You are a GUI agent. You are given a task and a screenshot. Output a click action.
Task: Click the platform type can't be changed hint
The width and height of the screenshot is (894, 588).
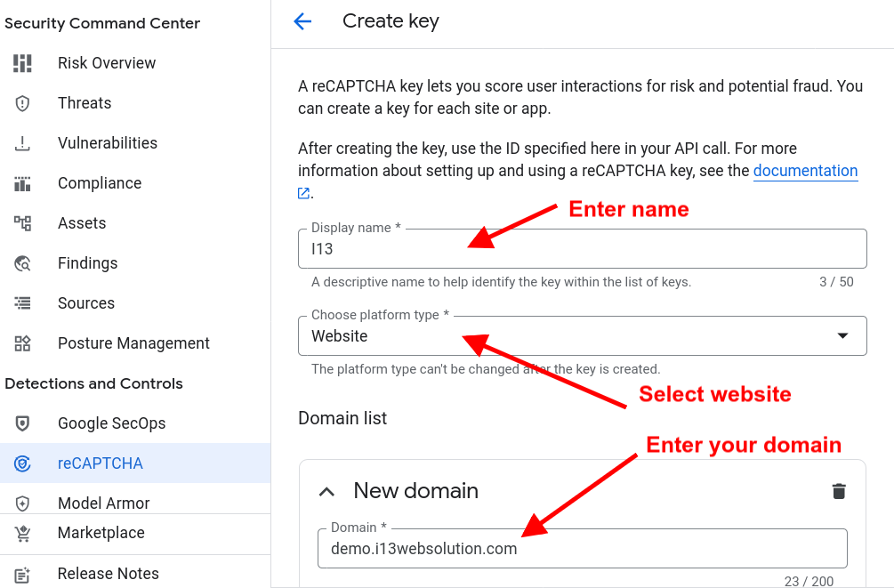point(486,369)
